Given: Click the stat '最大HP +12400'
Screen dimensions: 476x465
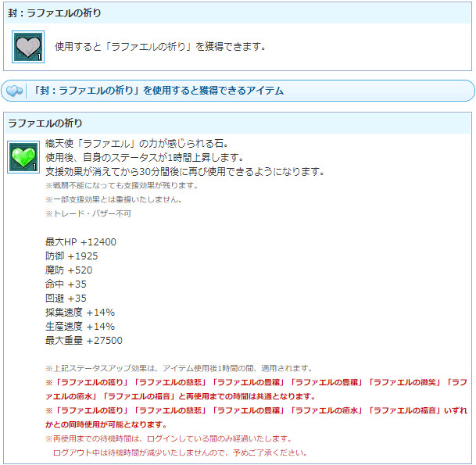Looking at the screenshot, I should (x=81, y=242).
